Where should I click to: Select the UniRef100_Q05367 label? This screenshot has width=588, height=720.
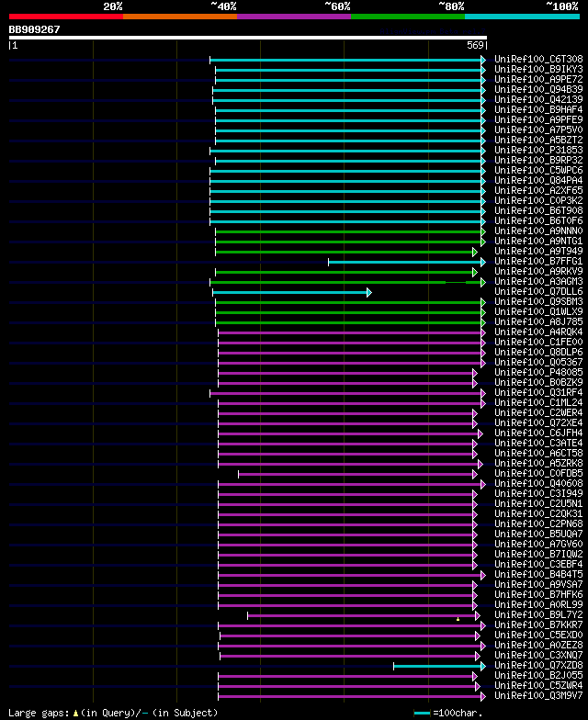[538, 362]
